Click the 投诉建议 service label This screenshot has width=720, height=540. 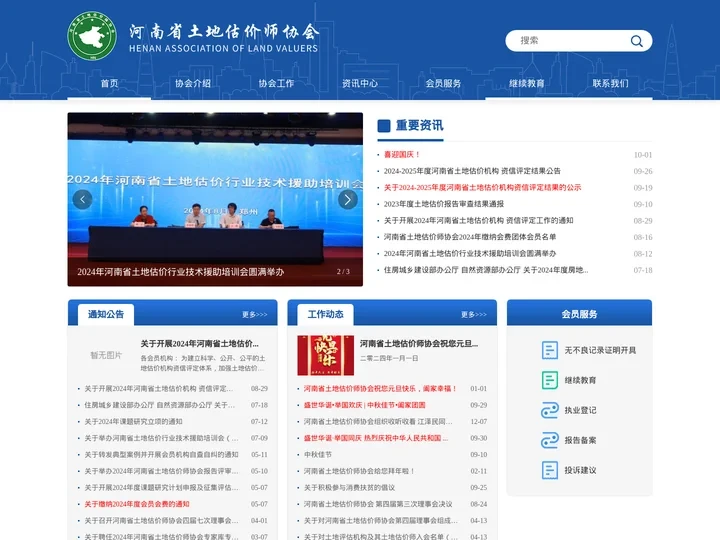(580, 470)
